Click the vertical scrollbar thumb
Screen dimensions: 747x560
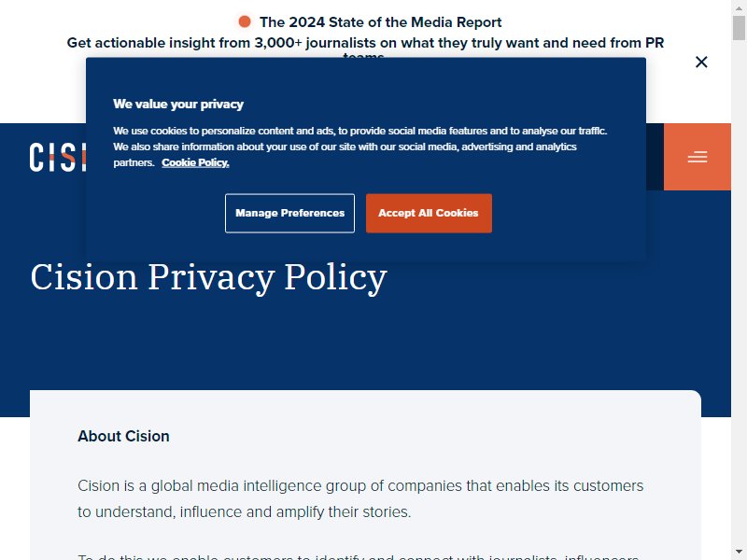click(x=739, y=28)
